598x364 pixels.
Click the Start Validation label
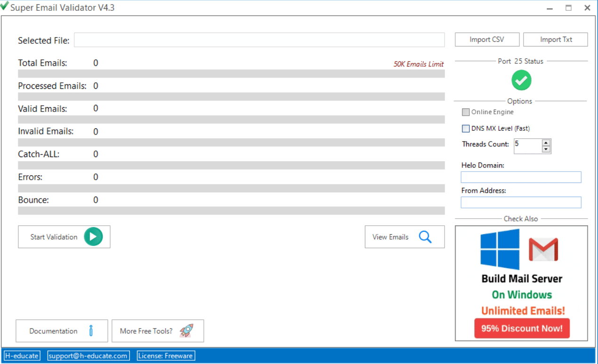coord(54,237)
